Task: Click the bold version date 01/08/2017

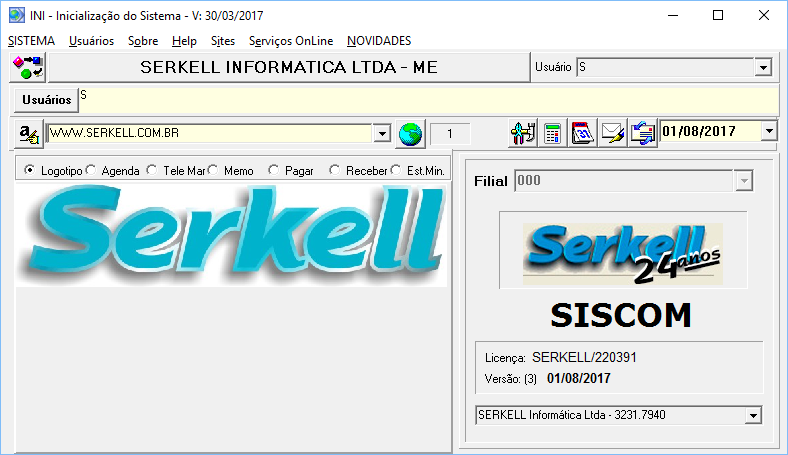Action: pos(578,379)
